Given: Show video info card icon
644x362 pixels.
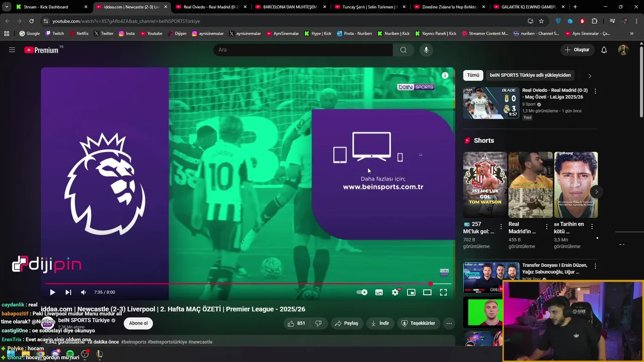Looking at the screenshot, I should point(445,75).
